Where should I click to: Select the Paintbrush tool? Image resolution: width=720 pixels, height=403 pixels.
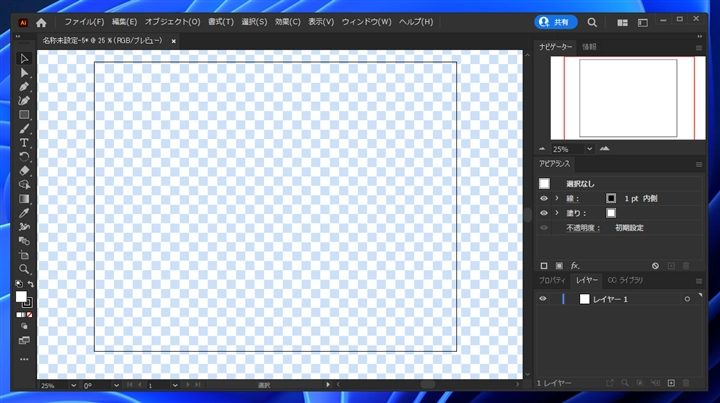24,129
